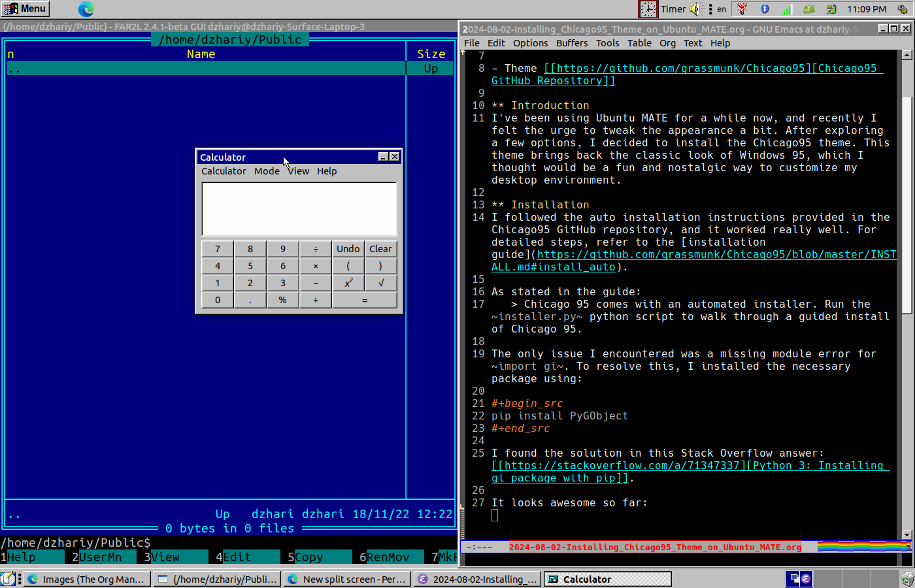This screenshot has height=588, width=915.
Task: Click the settings gear icon in top right
Action: click(x=903, y=9)
